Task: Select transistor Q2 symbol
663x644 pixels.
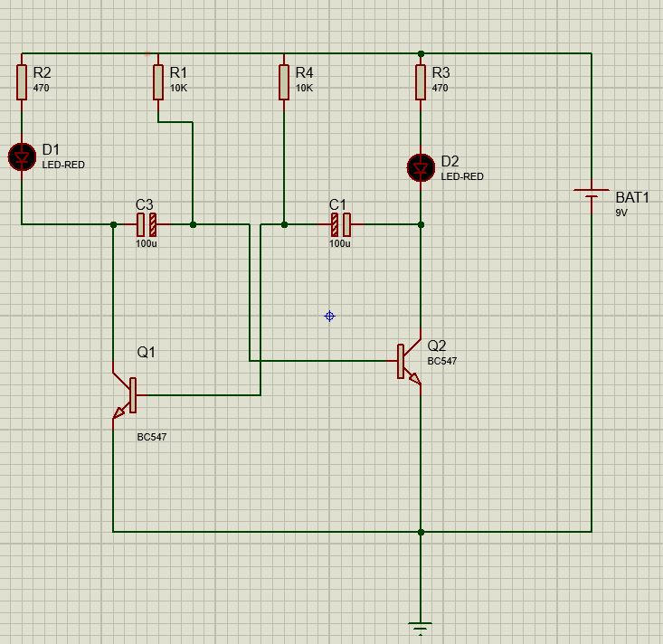Action: click(x=409, y=362)
